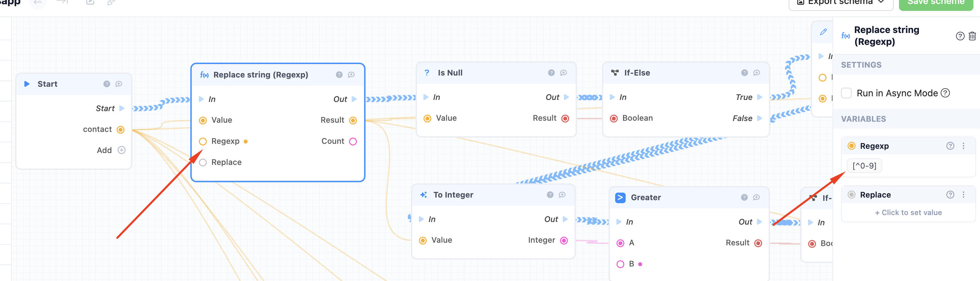980x281 pixels.
Task: Click Greater block blue comparison icon
Action: click(620, 198)
